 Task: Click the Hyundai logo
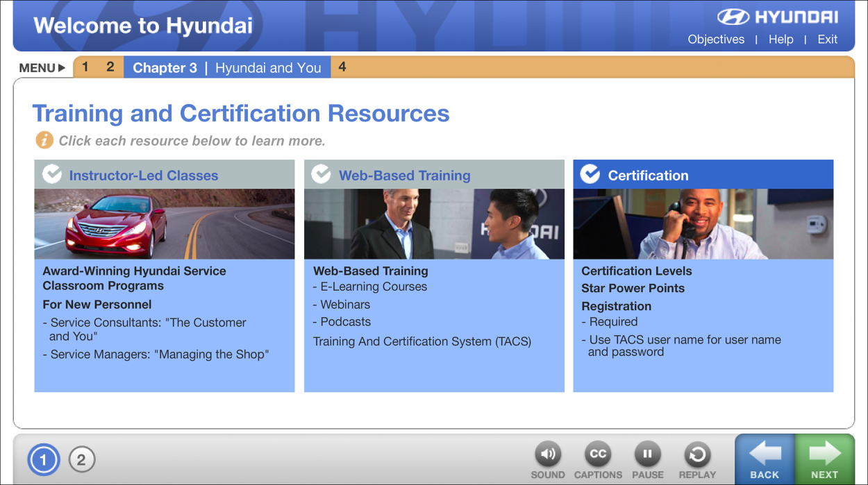tap(777, 17)
